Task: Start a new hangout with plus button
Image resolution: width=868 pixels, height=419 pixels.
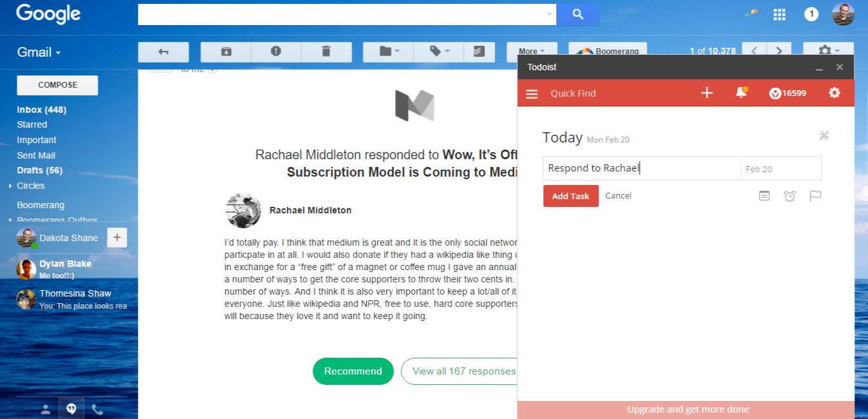Action: [x=117, y=237]
